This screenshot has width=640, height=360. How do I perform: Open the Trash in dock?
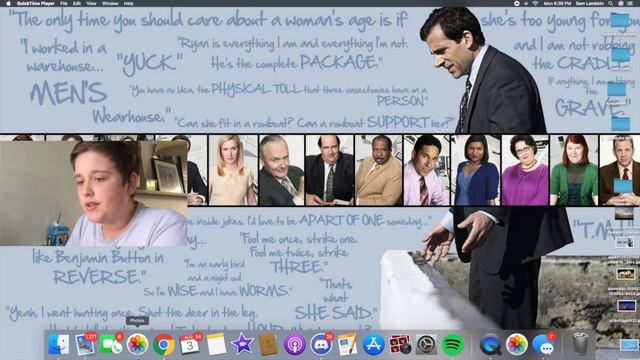[580, 344]
